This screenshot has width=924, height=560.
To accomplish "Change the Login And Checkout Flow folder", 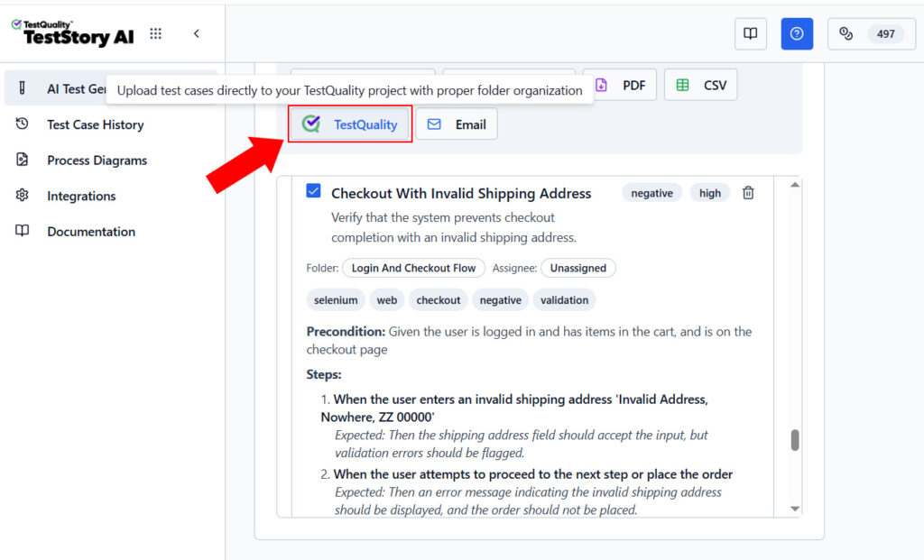I will [413, 268].
